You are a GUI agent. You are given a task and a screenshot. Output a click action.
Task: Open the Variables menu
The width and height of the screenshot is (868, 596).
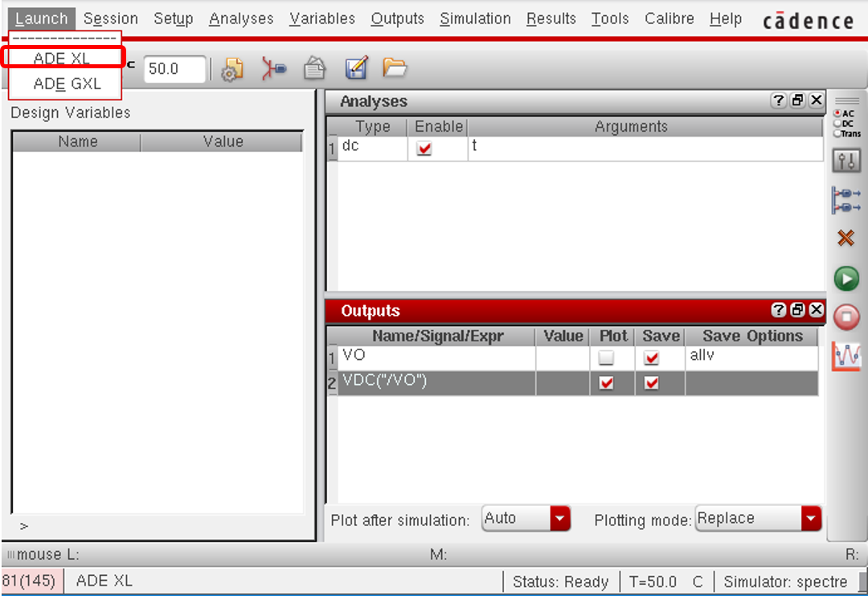click(321, 18)
